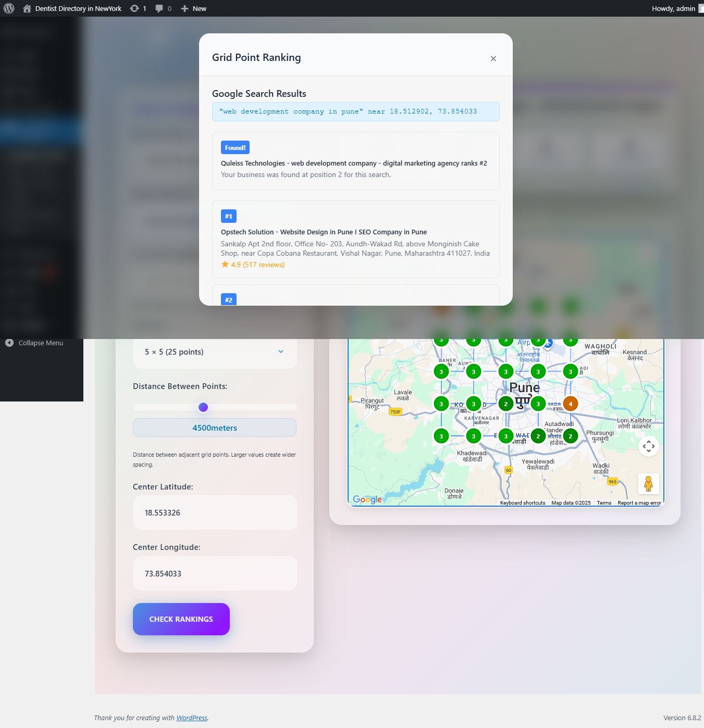Screen dimensions: 704x728
Task: Click the Opstech Solution result title
Action: tap(324, 232)
